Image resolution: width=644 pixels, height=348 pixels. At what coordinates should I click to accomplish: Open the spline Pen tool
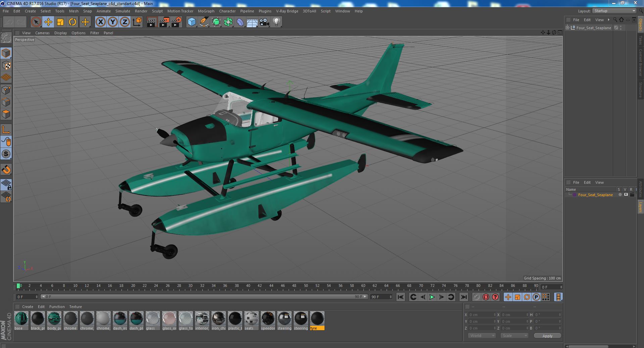click(x=204, y=22)
